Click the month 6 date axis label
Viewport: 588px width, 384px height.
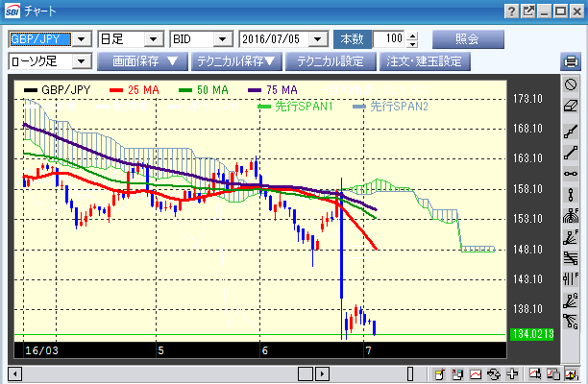pos(265,351)
